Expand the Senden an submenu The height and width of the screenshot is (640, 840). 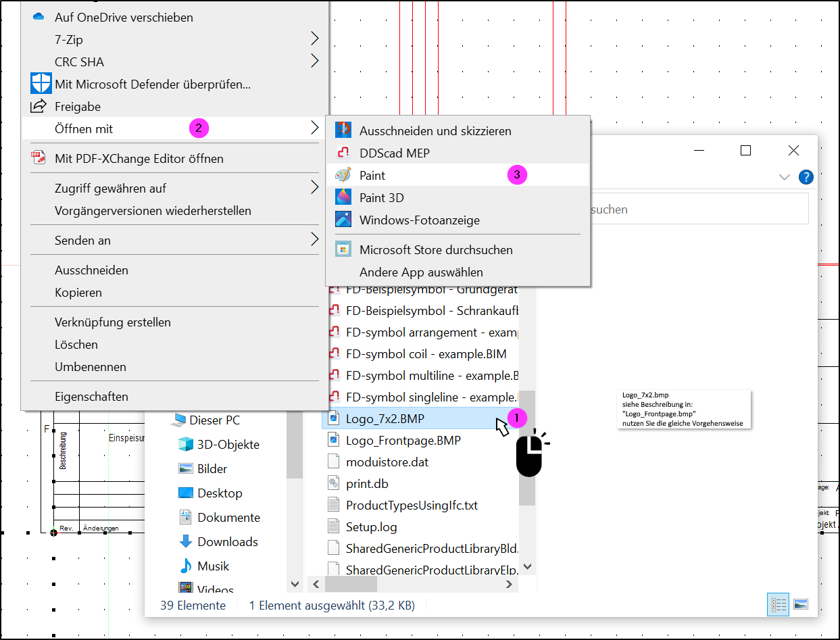pyautogui.click(x=315, y=240)
